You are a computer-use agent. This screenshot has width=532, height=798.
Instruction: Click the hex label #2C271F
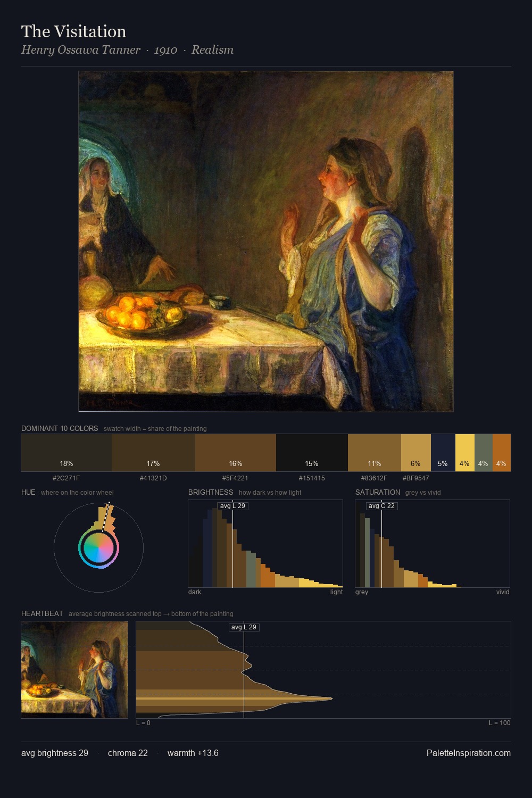pyautogui.click(x=66, y=478)
